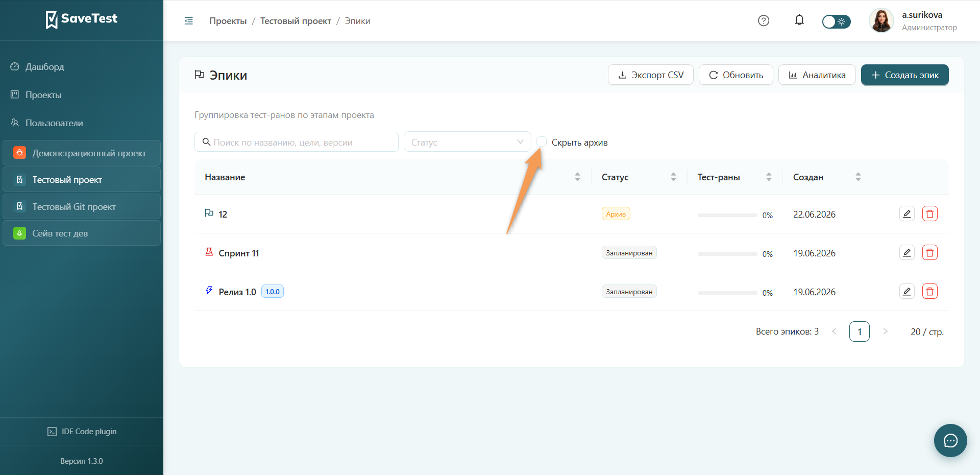Image resolution: width=980 pixels, height=475 pixels.
Task: Toggle the light/dark theme switch
Action: coord(836,21)
